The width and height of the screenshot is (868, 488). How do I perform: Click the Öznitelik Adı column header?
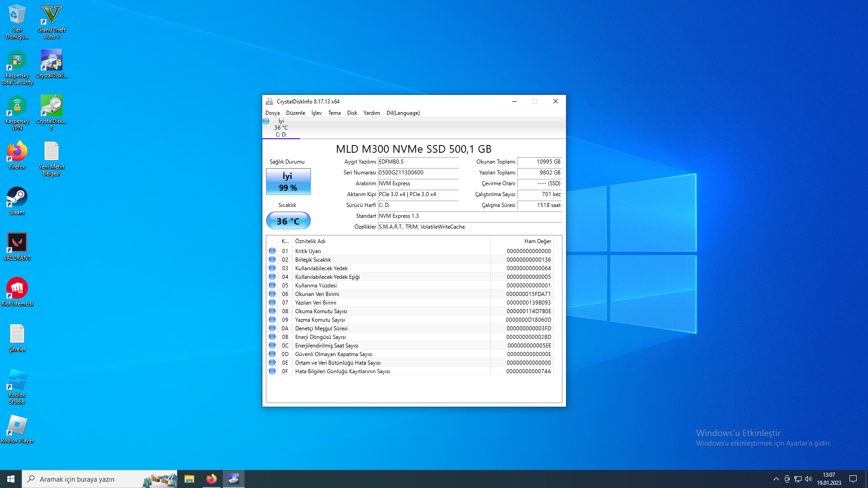[x=310, y=241]
